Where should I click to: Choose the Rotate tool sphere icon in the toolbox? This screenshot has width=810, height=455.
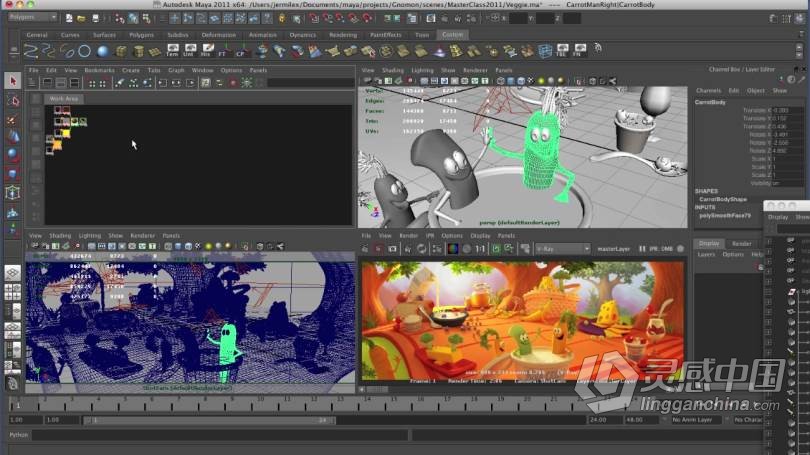tap(13, 154)
